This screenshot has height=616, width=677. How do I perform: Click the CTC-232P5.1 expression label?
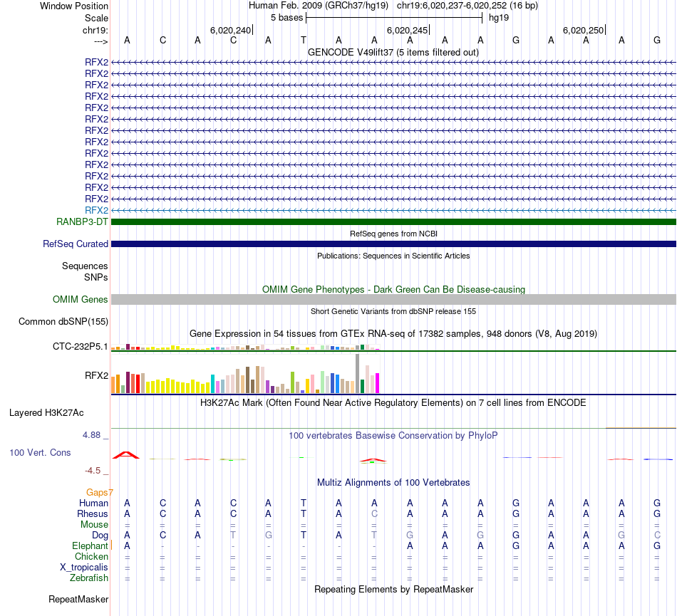[81, 346]
